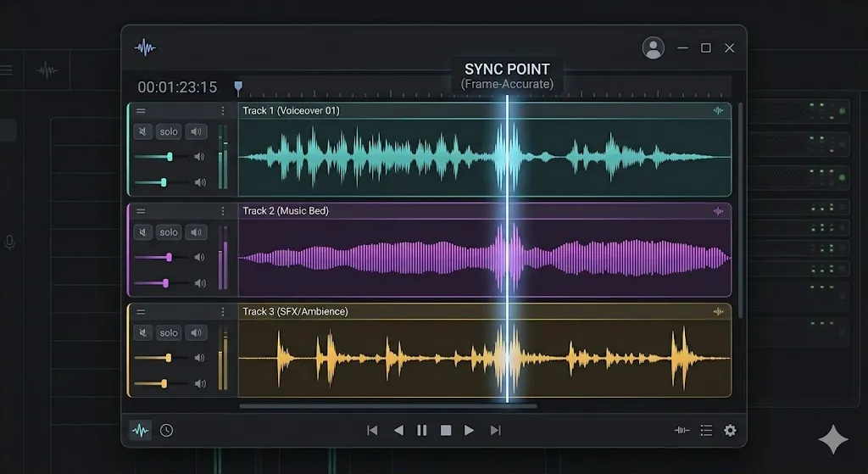Open the three-dot options menu for Track 2
Image resolution: width=868 pixels, height=474 pixels.
(x=223, y=211)
